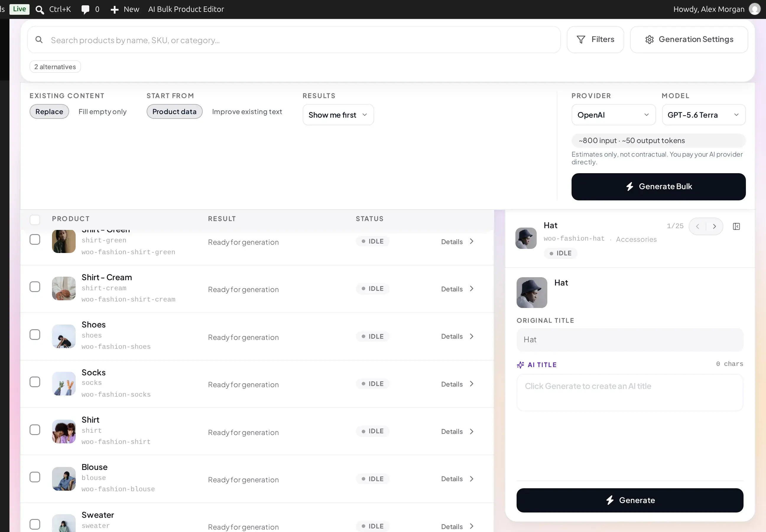The image size is (766, 532).
Task: Check the Shirt - Green row checkbox
Action: tap(35, 239)
